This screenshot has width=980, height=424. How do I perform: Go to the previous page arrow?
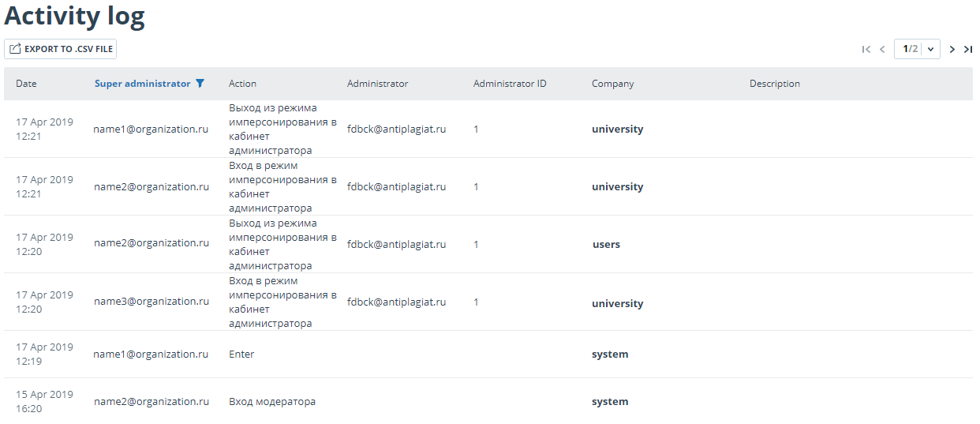tap(882, 49)
